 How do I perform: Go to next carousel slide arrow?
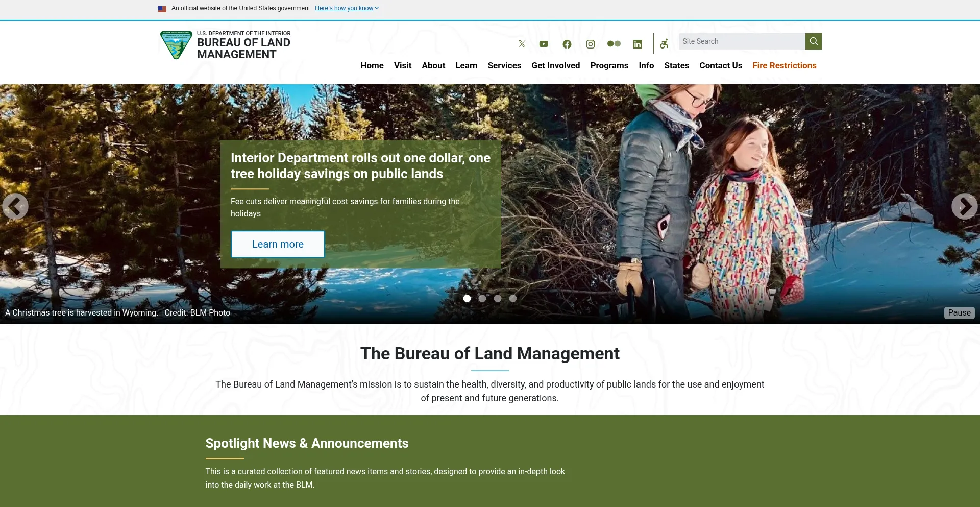(x=964, y=206)
